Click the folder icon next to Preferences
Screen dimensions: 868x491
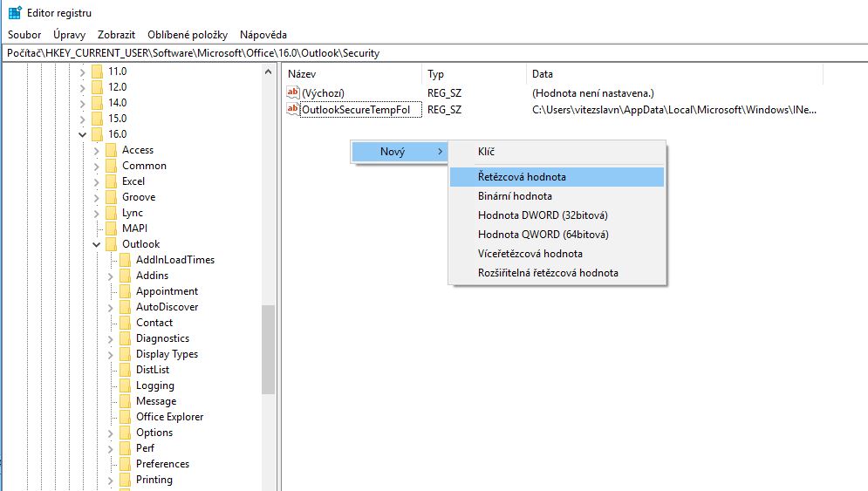tap(125, 464)
